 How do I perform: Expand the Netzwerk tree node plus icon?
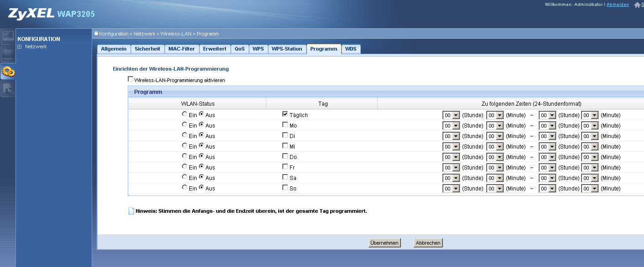tap(20, 46)
